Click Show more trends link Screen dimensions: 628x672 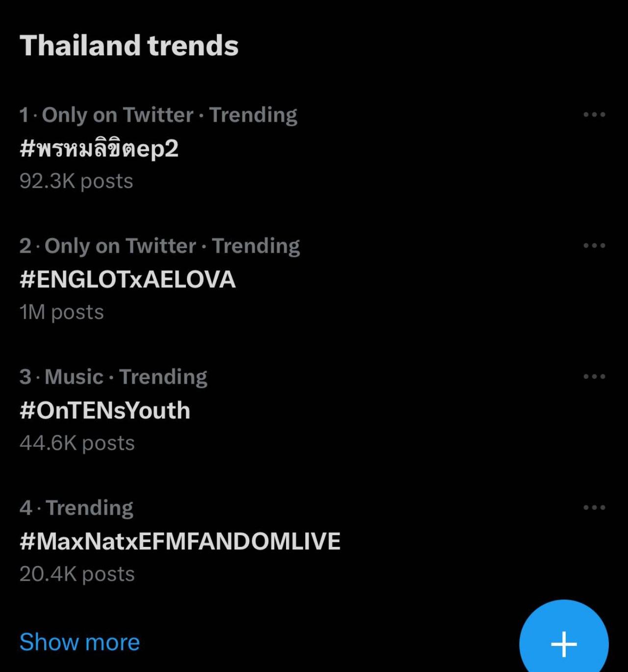click(x=79, y=642)
